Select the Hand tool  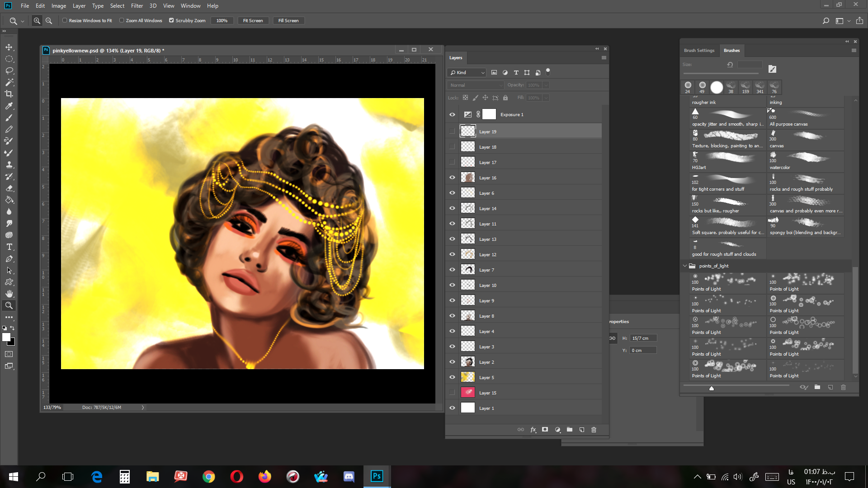[9, 294]
